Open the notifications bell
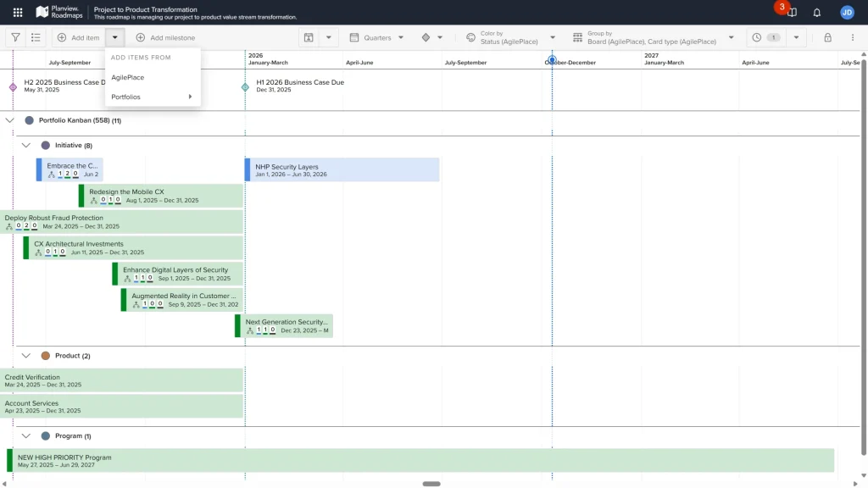This screenshot has width=868, height=488. coord(817,12)
